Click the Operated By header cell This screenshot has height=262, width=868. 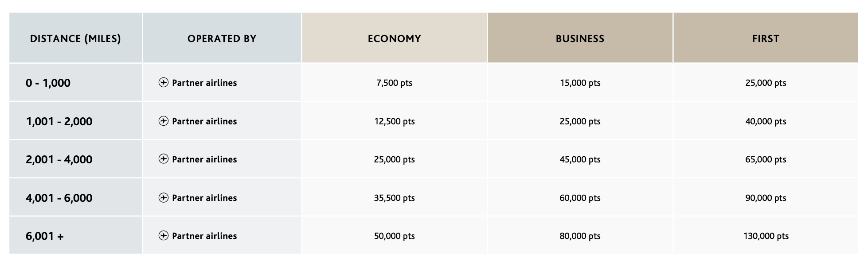(x=222, y=39)
